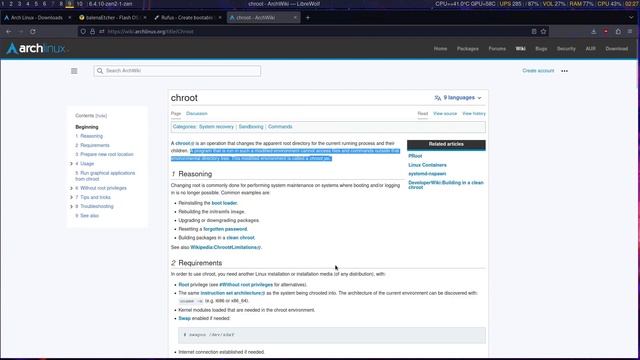Open the Discussion tab
Image resolution: width=640 pixels, height=360 pixels.
click(197, 113)
